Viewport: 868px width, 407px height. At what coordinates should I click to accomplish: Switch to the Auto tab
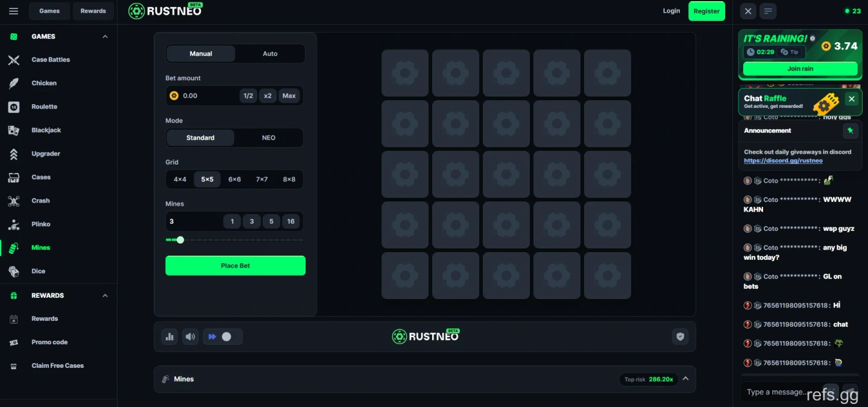(x=270, y=54)
